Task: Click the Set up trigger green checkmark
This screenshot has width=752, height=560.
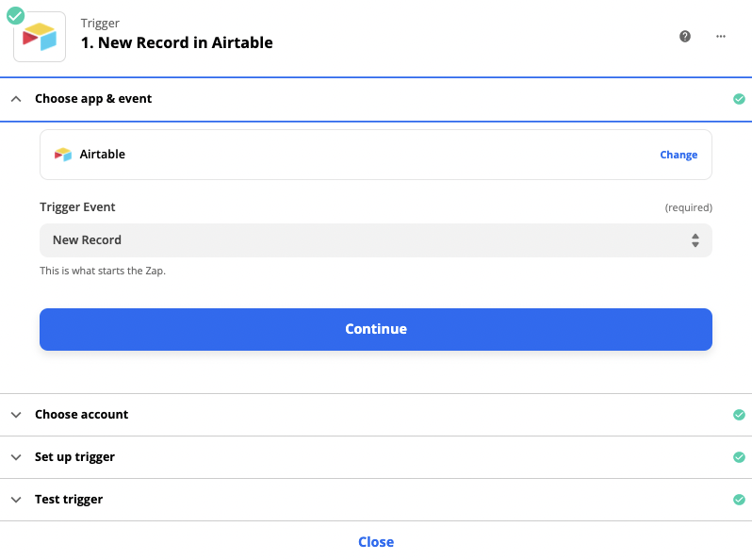Action: pyautogui.click(x=739, y=457)
